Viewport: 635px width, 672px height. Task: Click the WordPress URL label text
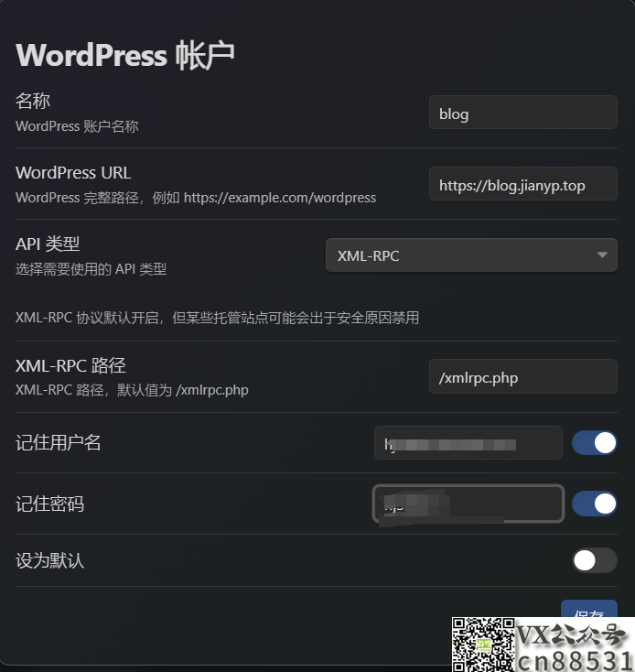(73, 173)
